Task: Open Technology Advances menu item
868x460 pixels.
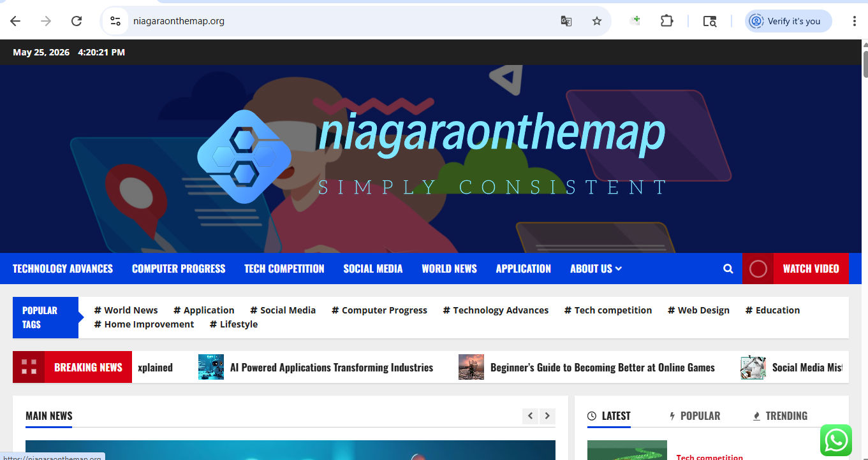Action: pyautogui.click(x=63, y=269)
